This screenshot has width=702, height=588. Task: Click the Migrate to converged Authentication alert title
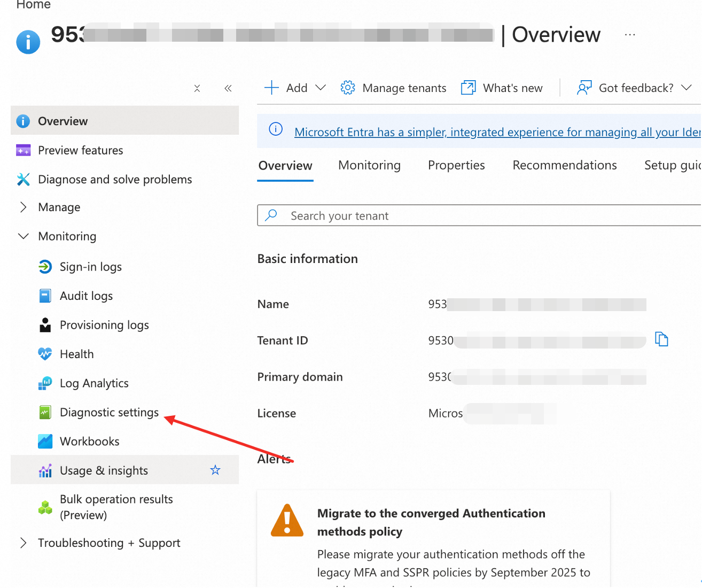431,522
